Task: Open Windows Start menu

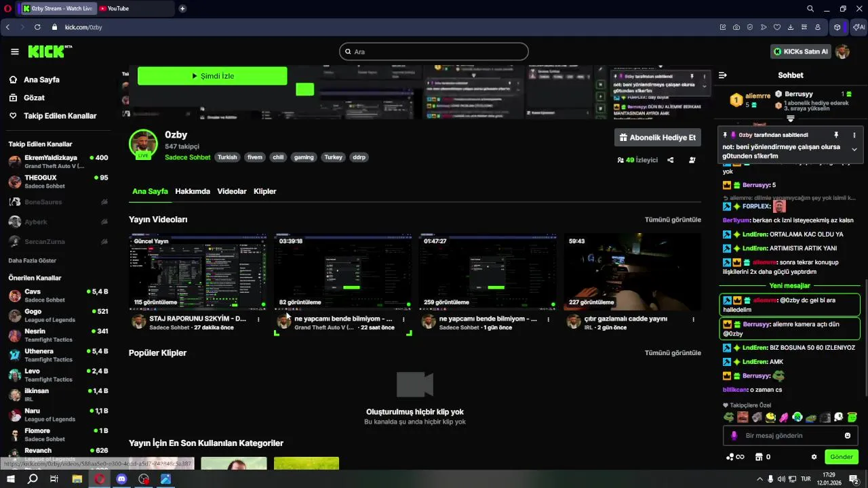Action: [x=11, y=479]
